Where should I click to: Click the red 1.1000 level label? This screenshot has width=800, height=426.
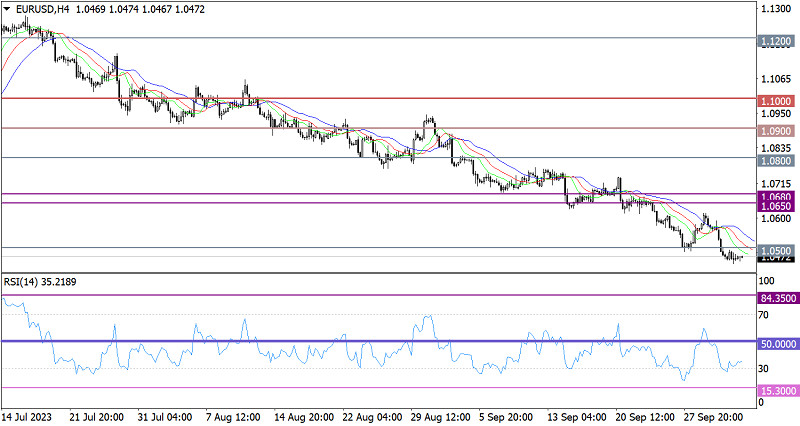click(x=777, y=101)
